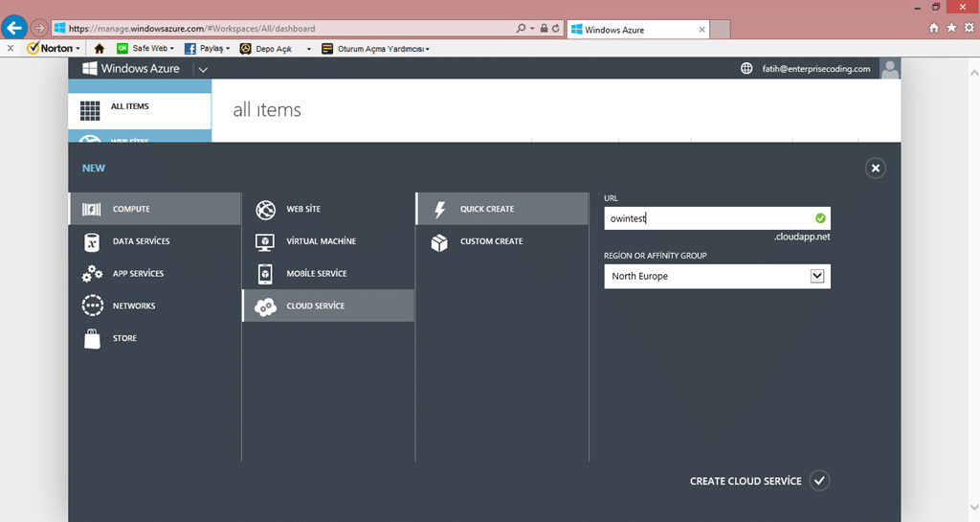Screen dimensions: 980x522
Task: Go back with browser back arrow
Action: coord(13,28)
